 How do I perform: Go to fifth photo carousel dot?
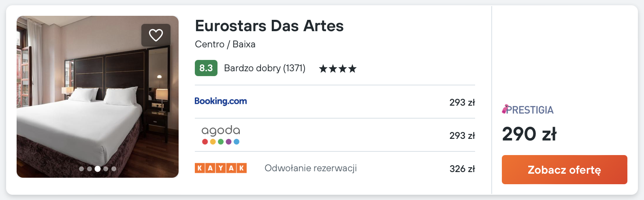coord(114,169)
